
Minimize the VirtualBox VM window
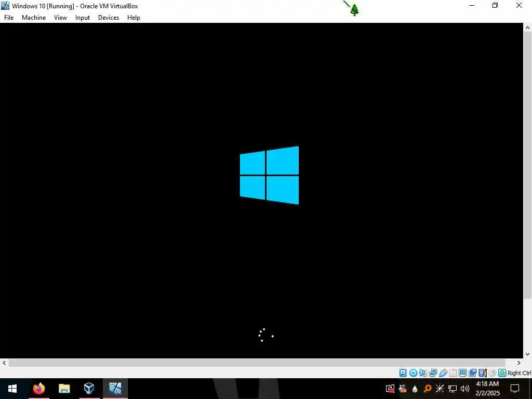click(x=472, y=5)
